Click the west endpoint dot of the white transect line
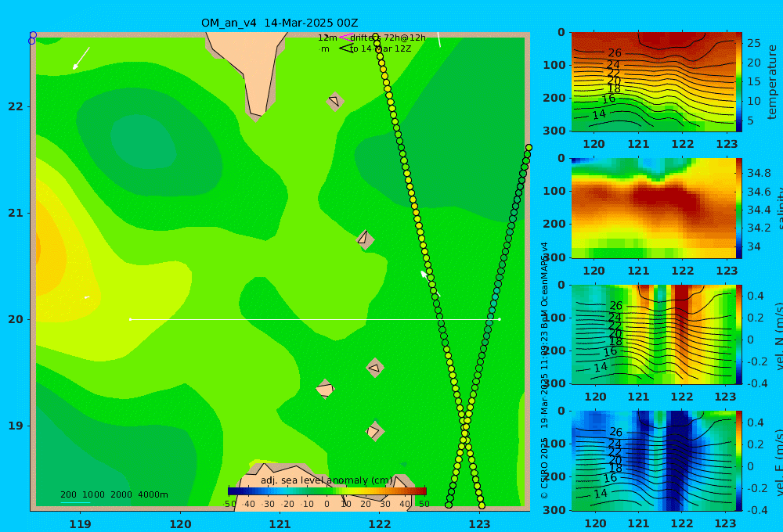Viewport: 783px width, 532px height. click(x=130, y=319)
